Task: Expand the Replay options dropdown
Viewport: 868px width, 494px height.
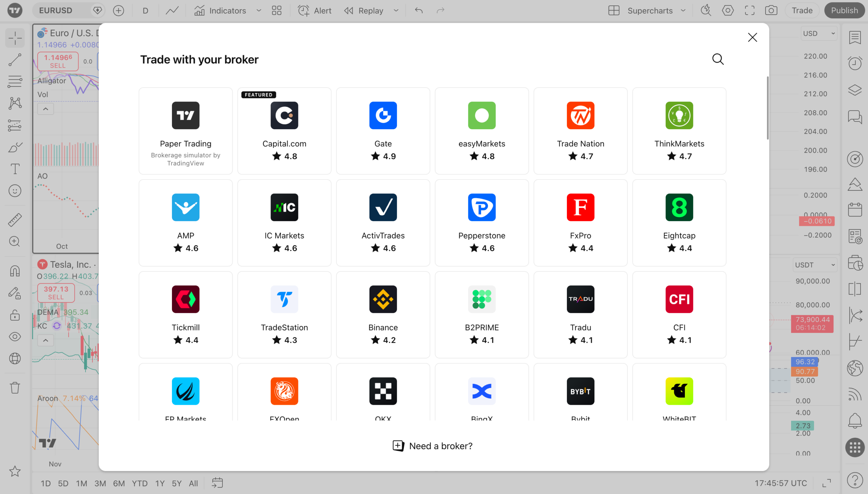Action: (x=396, y=11)
